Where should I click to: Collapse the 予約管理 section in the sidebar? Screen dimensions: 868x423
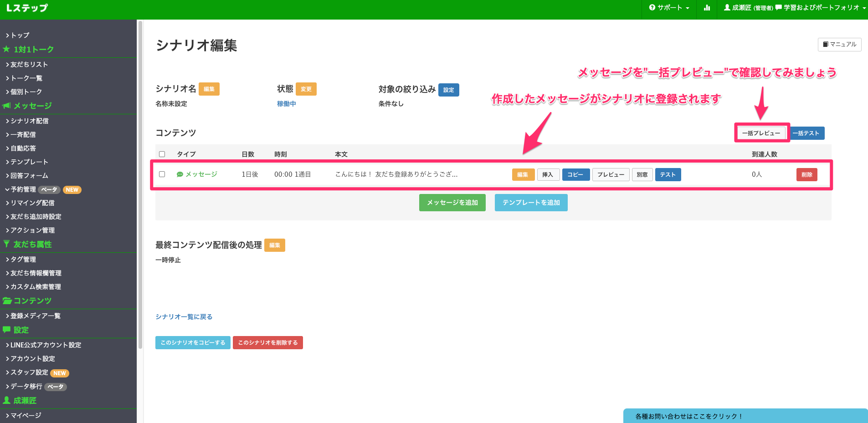21,189
